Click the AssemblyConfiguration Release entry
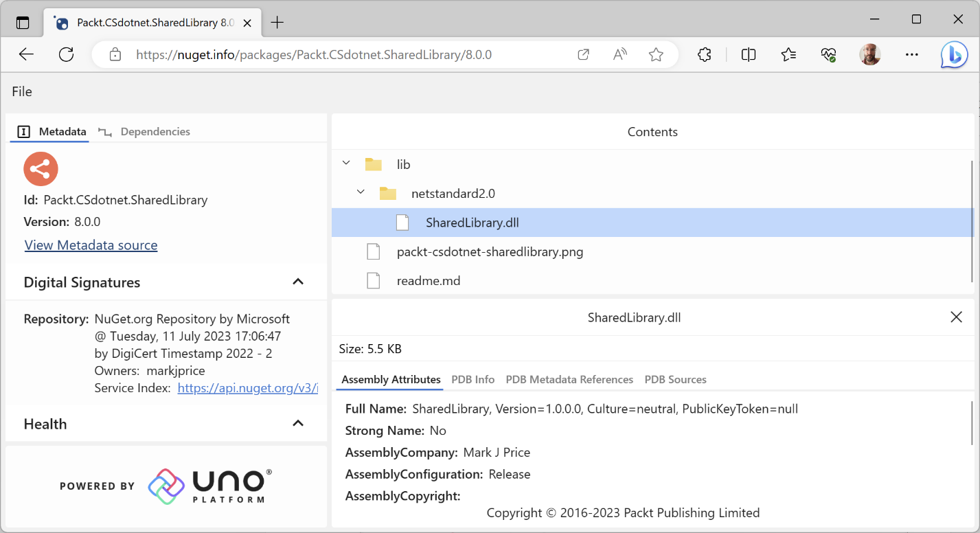This screenshot has height=533, width=980. pos(437,475)
